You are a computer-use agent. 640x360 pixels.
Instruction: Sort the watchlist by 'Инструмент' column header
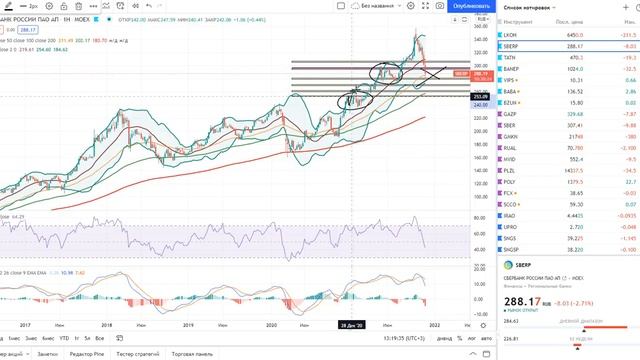point(518,22)
